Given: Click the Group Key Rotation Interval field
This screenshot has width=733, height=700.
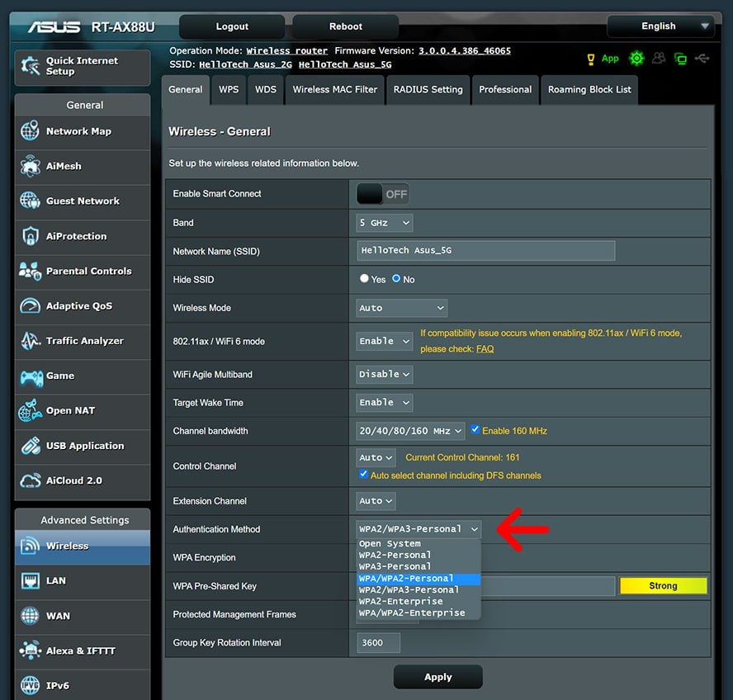Looking at the screenshot, I should click(x=378, y=643).
